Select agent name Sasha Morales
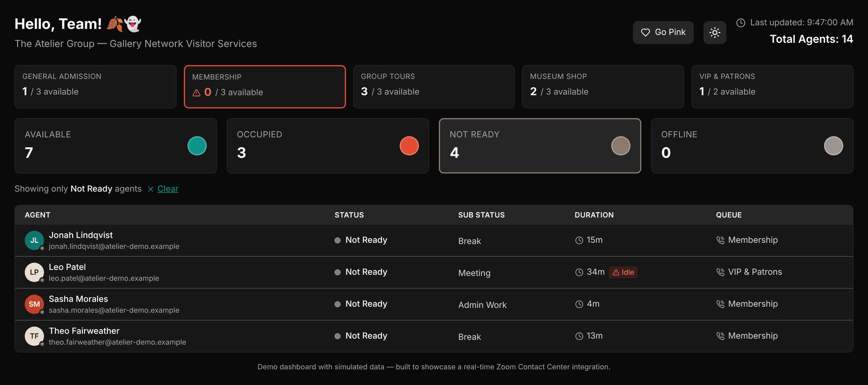Image resolution: width=868 pixels, height=385 pixels. point(78,299)
